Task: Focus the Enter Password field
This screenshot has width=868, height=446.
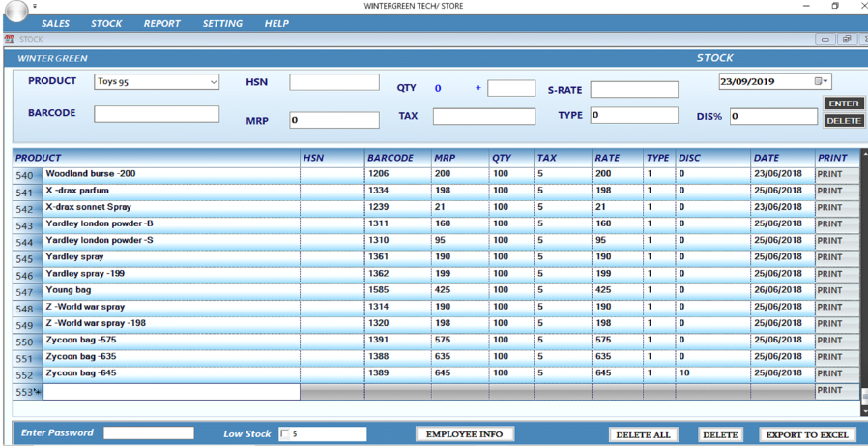Action: tap(149, 433)
